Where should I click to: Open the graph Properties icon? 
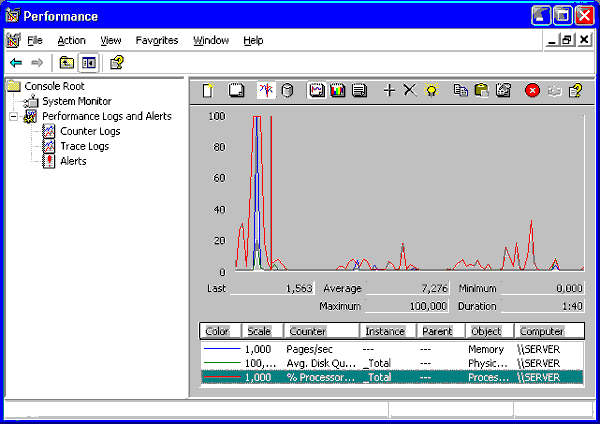(503, 91)
